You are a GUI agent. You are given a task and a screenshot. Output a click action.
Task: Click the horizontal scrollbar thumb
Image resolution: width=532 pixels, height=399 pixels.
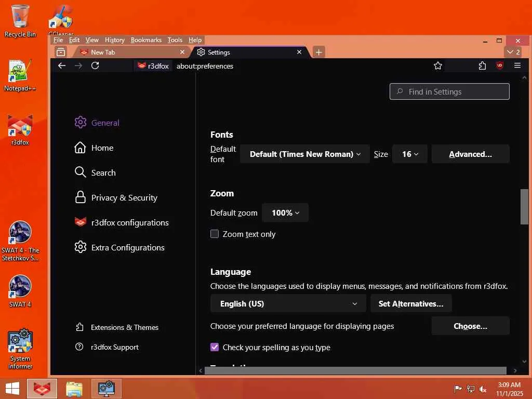(355, 370)
